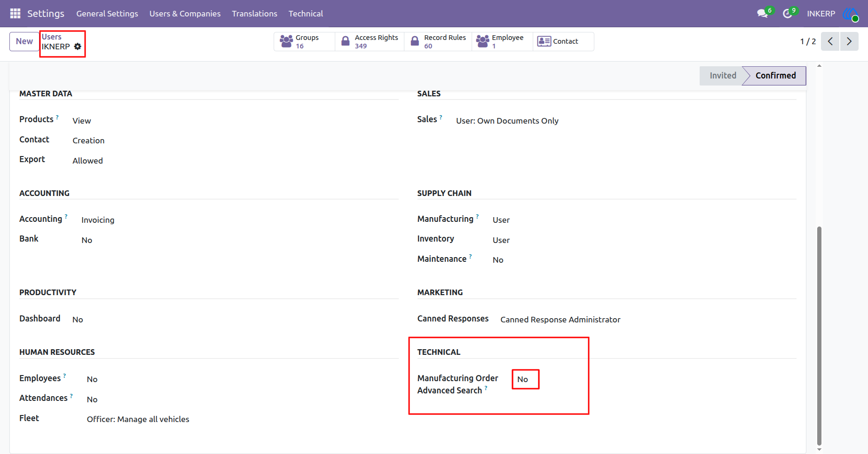Open the Contact stat button

click(563, 41)
